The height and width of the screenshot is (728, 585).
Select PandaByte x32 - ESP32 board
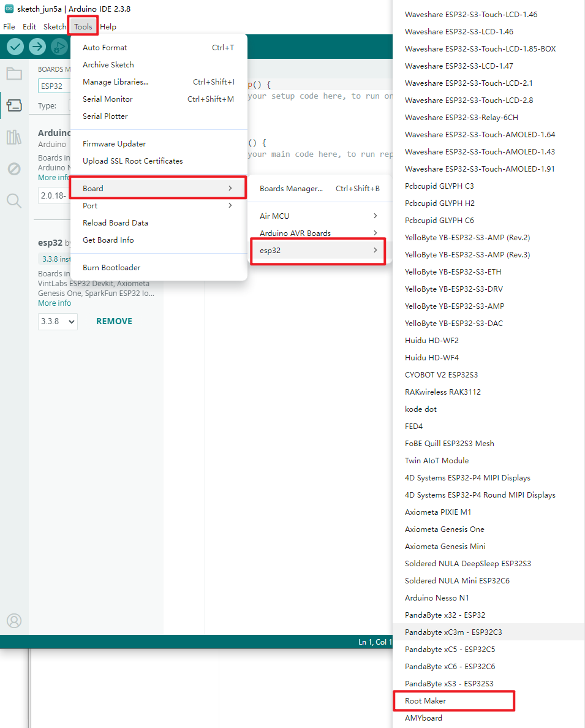(488, 615)
